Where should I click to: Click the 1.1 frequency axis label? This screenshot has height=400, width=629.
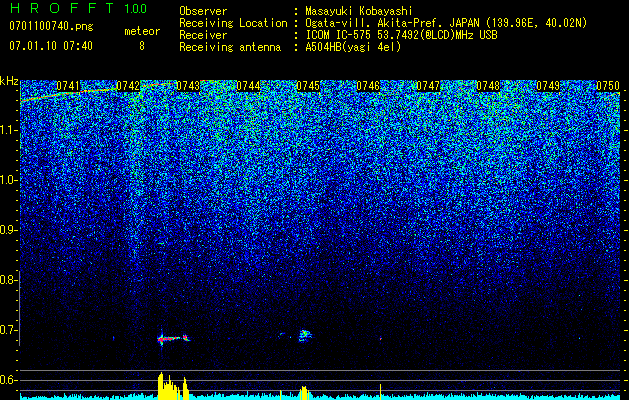tap(8, 130)
